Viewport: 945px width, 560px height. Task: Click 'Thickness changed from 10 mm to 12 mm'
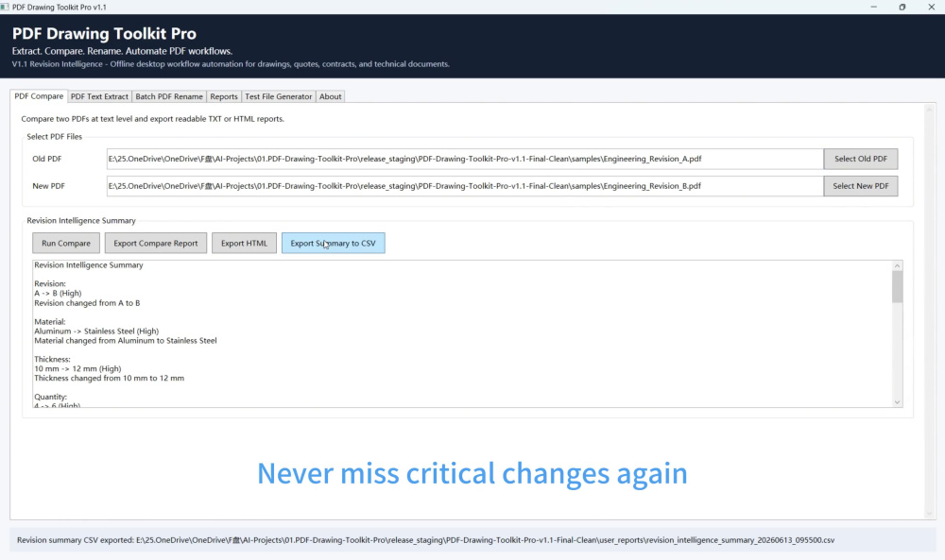pos(109,378)
